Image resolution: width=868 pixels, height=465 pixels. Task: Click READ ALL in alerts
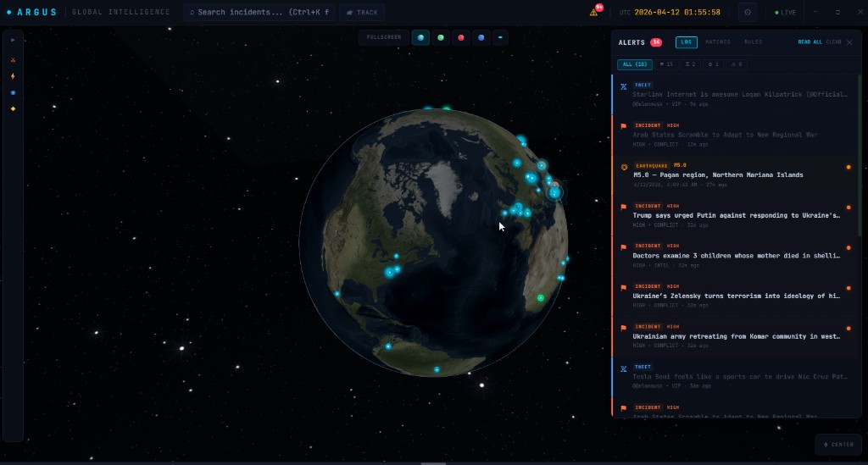click(810, 42)
